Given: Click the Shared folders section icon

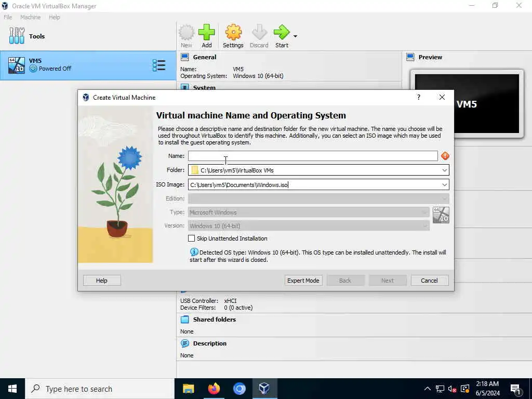Looking at the screenshot, I should [184, 320].
